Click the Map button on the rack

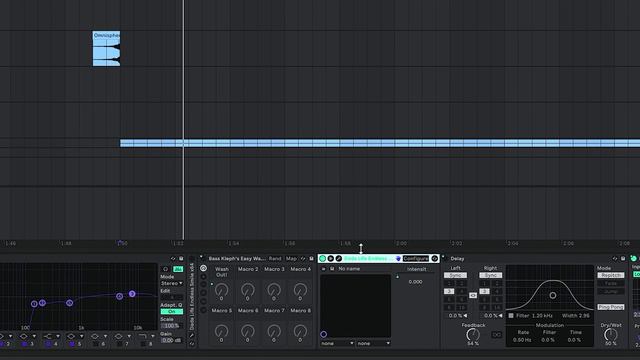(x=291, y=258)
